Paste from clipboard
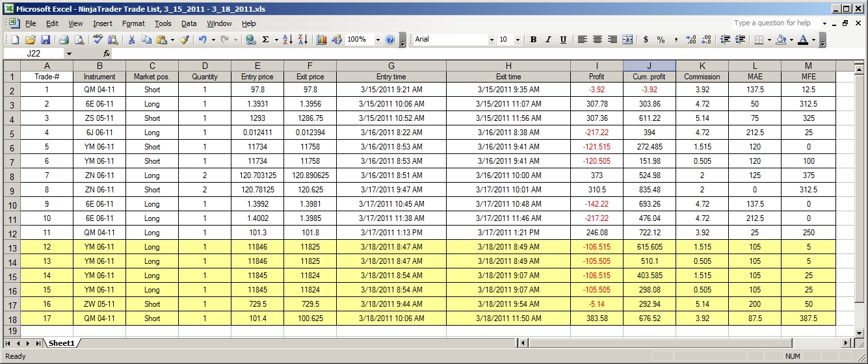The width and height of the screenshot is (868, 364). click(x=161, y=40)
